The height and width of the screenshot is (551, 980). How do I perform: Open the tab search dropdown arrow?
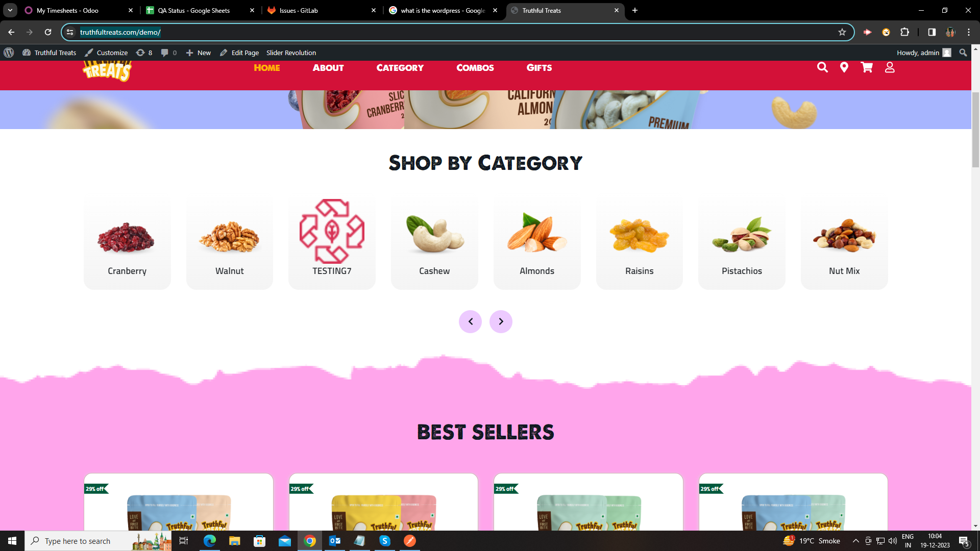[x=10, y=10]
